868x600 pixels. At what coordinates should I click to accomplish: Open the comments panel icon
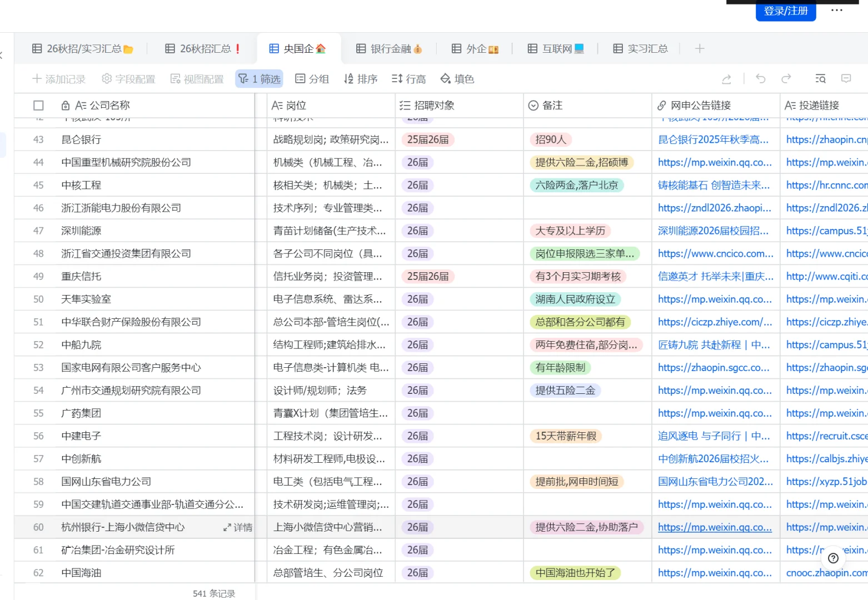pos(846,79)
